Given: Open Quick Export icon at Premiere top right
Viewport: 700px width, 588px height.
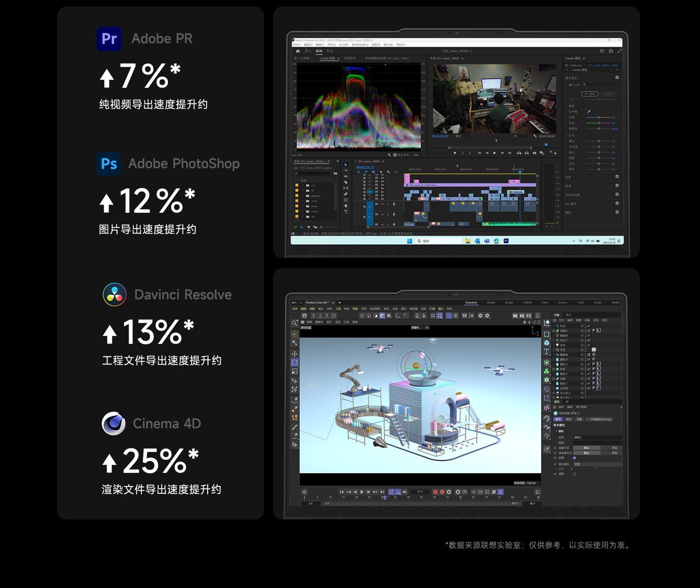Looking at the screenshot, I should click(x=611, y=51).
